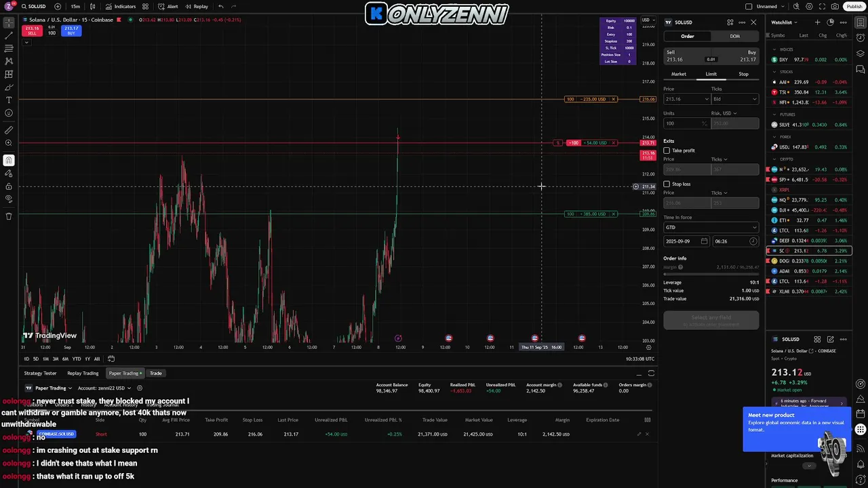Click the compare or add symbol plus icon
Viewport: 868px width, 488px height.
(58, 7)
